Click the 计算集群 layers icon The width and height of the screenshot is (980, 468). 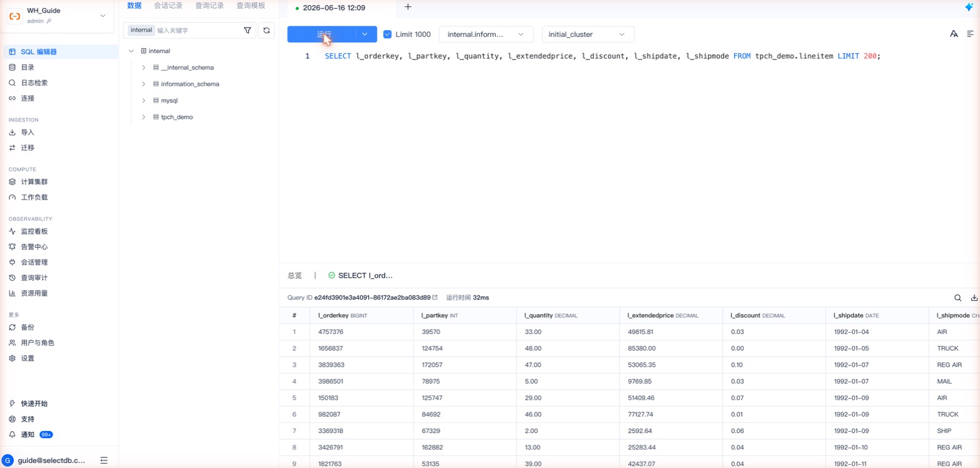click(x=12, y=182)
